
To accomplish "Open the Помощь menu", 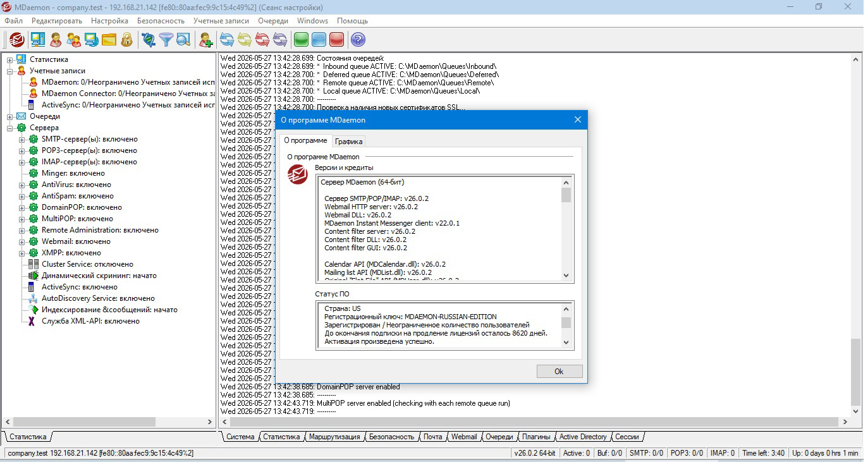I will tap(352, 21).
